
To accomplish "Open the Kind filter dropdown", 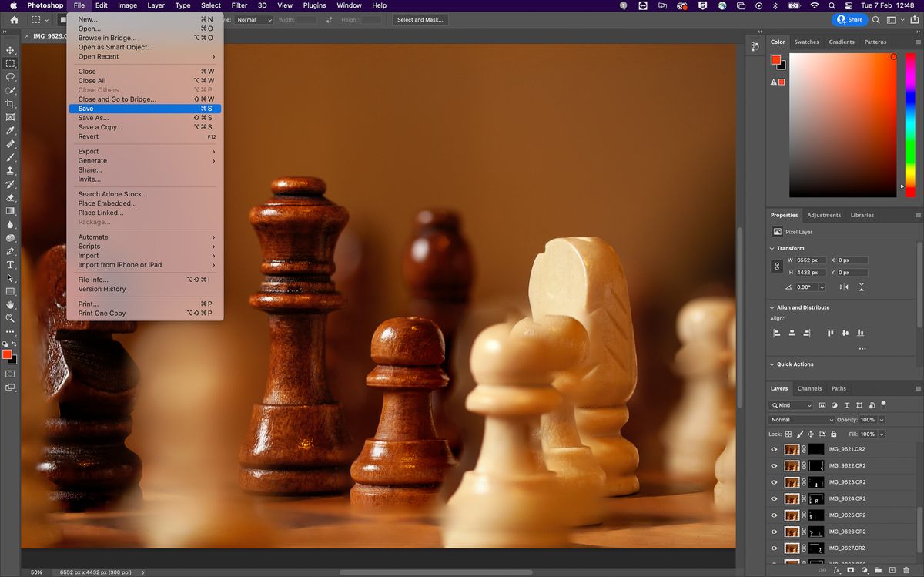I will click(792, 404).
